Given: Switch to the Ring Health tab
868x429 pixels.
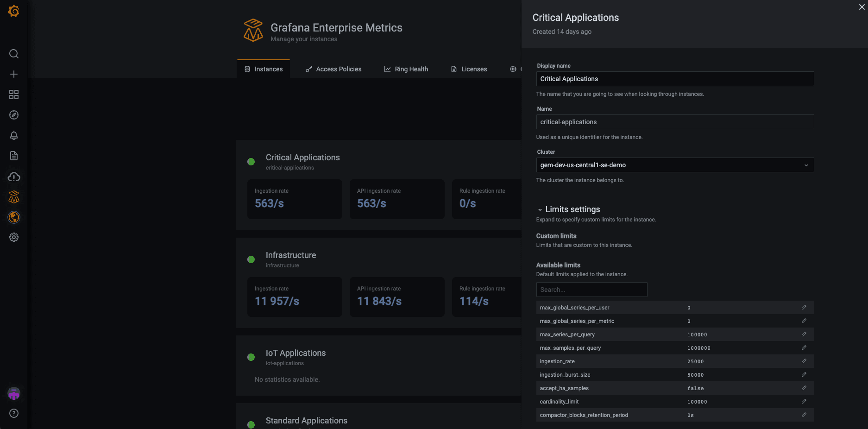Looking at the screenshot, I should pyautogui.click(x=406, y=69).
